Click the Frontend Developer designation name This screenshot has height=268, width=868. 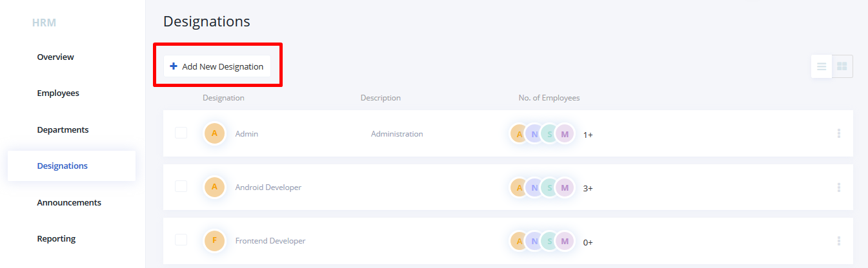tap(270, 241)
